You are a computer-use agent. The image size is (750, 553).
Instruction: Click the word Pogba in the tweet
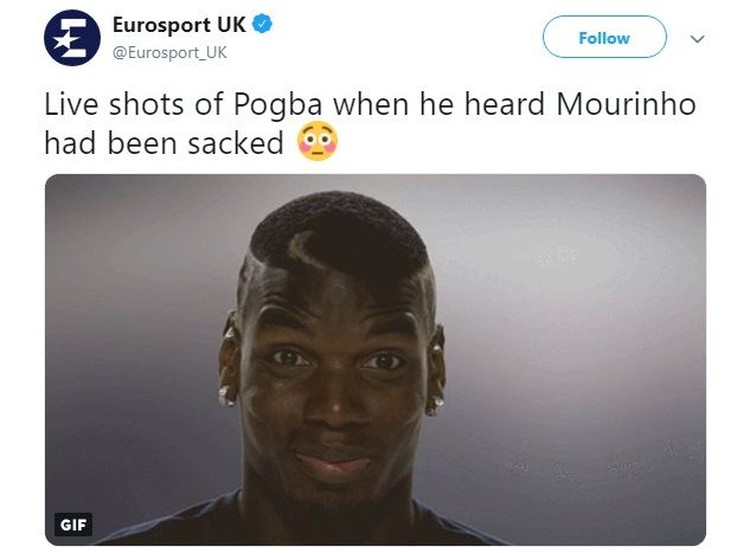tap(278, 105)
